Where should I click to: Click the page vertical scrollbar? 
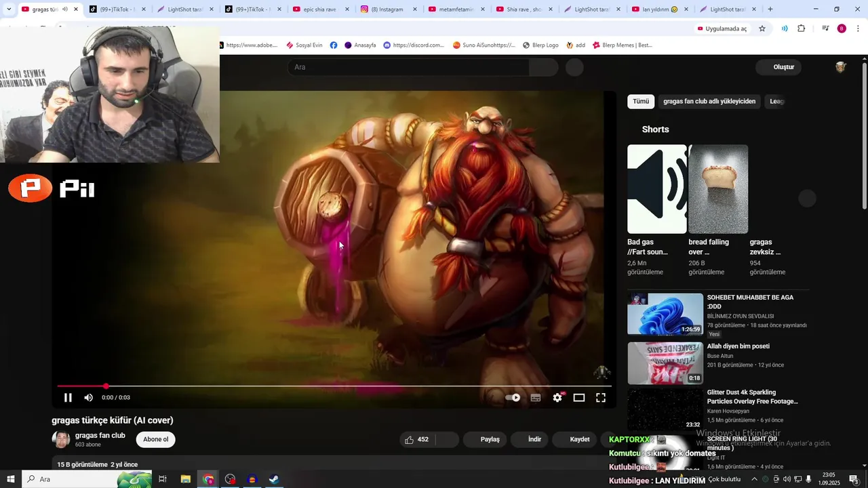point(864,136)
